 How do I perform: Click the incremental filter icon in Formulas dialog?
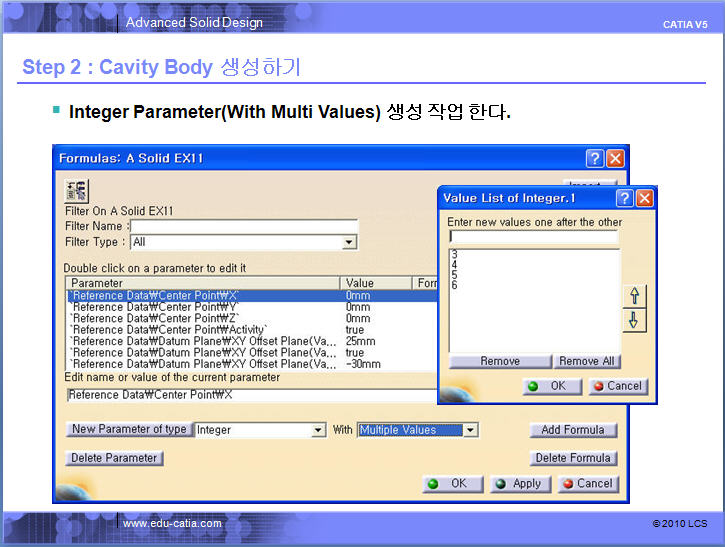coord(76,191)
